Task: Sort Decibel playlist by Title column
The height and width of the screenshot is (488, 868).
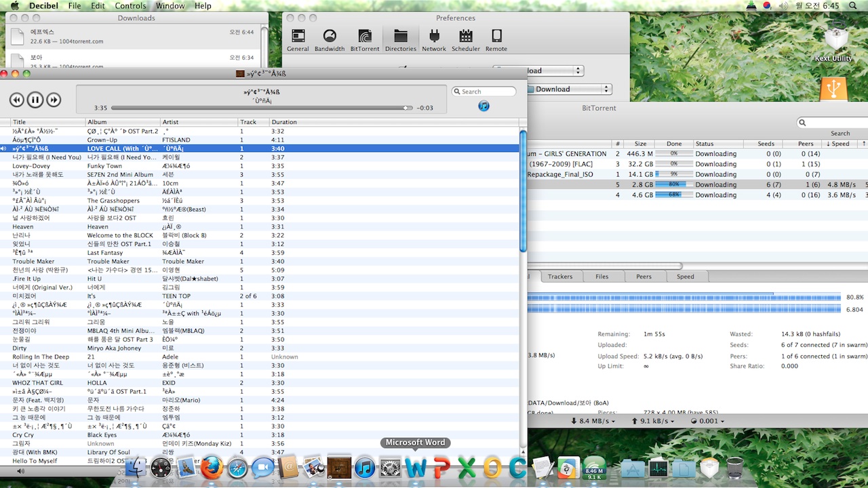Action: tap(48, 122)
